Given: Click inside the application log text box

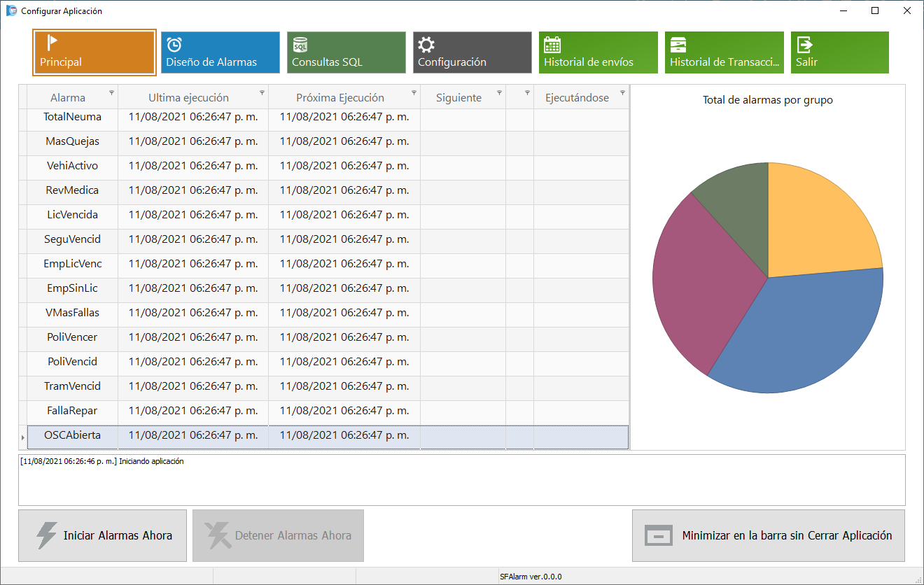Looking at the screenshot, I should click(x=461, y=483).
